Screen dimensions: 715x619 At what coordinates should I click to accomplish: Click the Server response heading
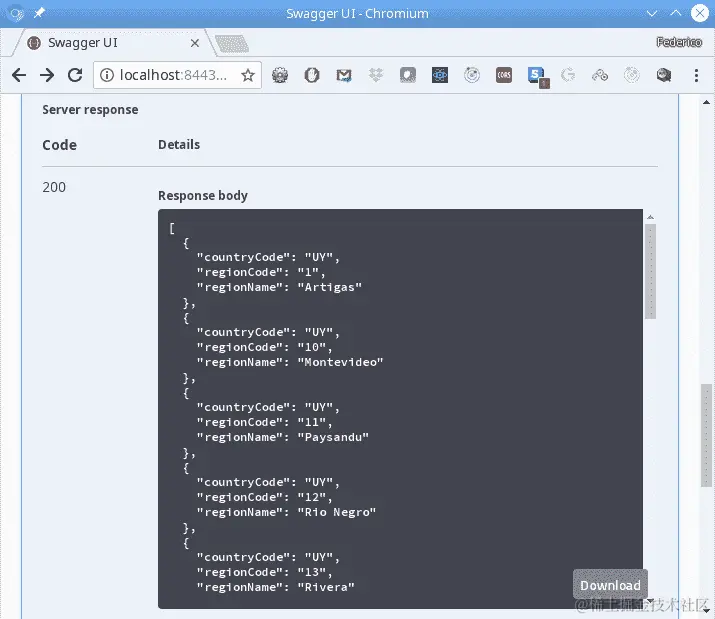[x=90, y=109]
